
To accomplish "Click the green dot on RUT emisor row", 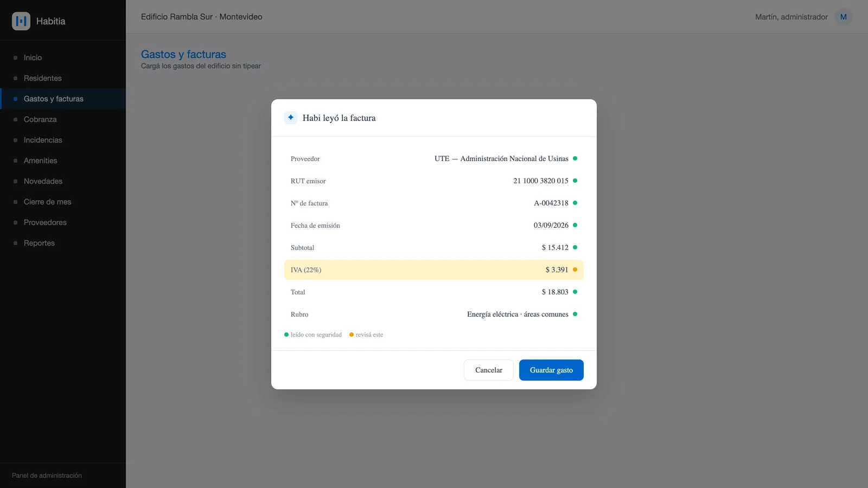I will point(575,181).
